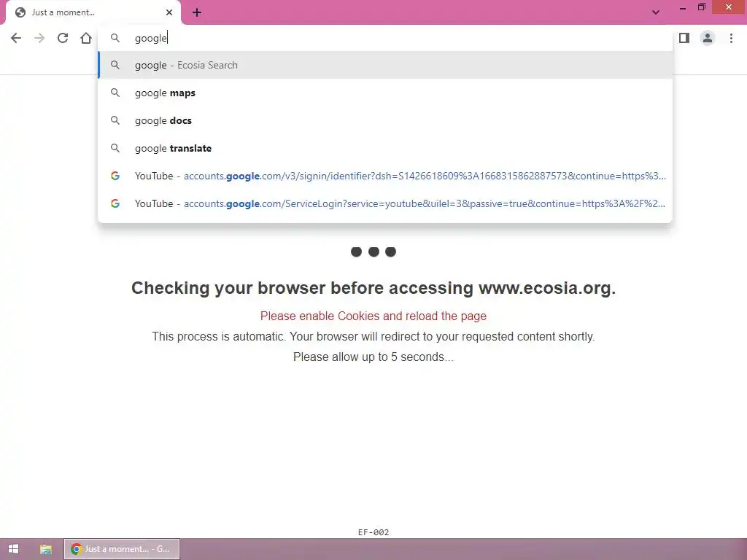Open the profile avatar icon
Image resolution: width=747 pixels, height=560 pixels.
click(708, 38)
